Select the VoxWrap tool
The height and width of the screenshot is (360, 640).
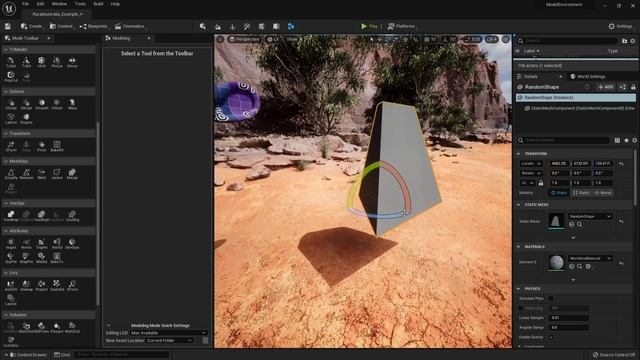11,216
